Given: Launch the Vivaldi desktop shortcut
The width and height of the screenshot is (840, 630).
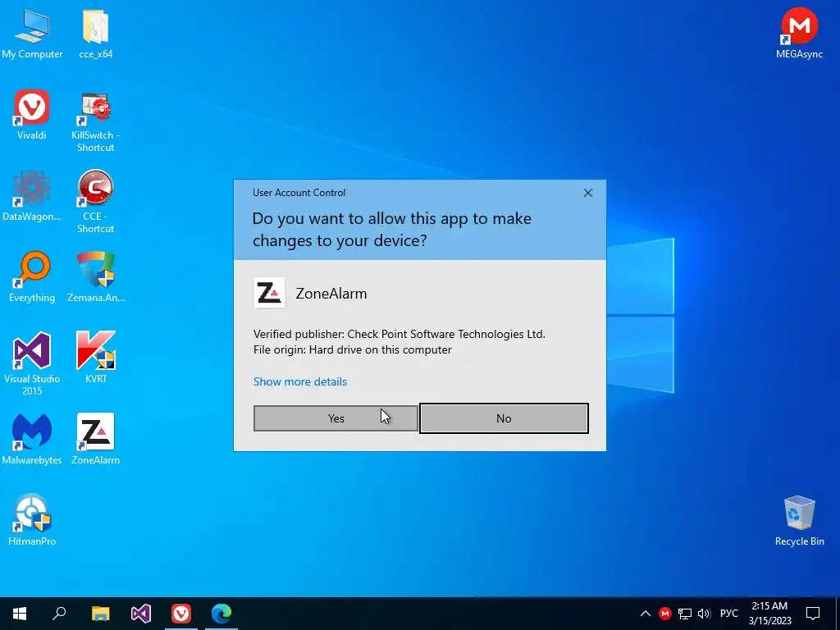Looking at the screenshot, I should click(x=32, y=115).
